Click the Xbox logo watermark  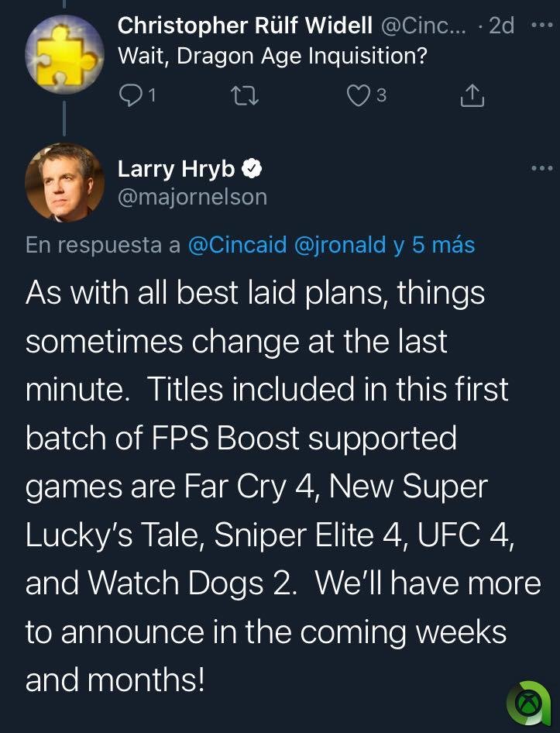click(x=529, y=704)
